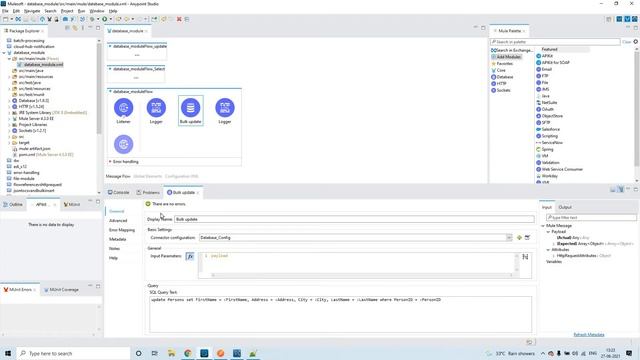Switch to the Output metadata tab
The height and width of the screenshot is (360, 640).
[565, 207]
